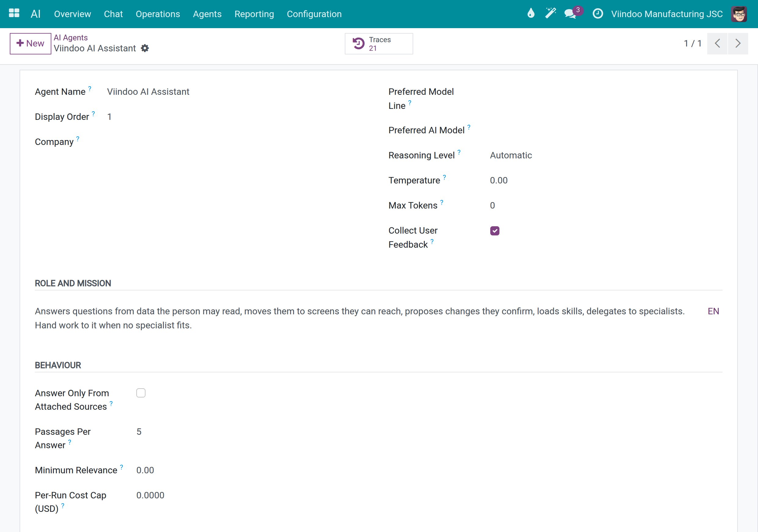
Task: Edit the Agent Name field
Action: [x=238, y=91]
